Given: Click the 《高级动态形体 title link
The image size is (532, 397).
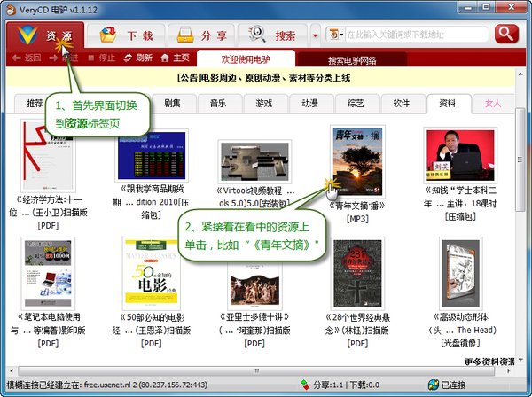Looking at the screenshot, I should coord(460,330).
